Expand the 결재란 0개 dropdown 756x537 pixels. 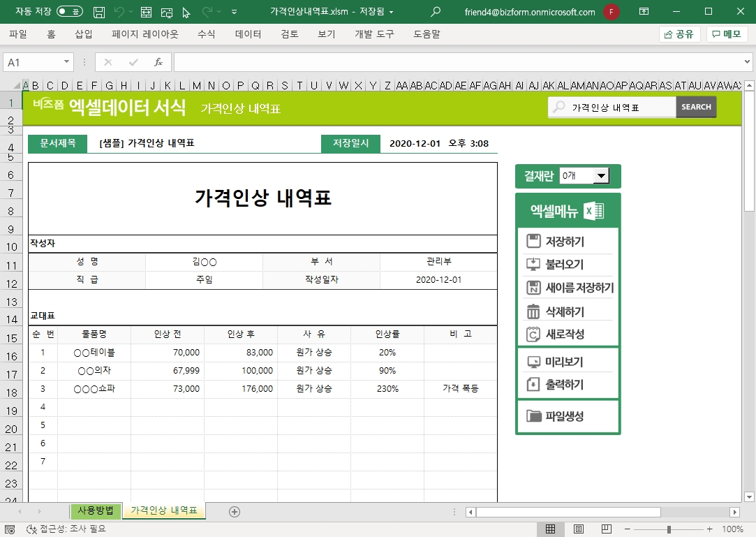[x=601, y=176]
